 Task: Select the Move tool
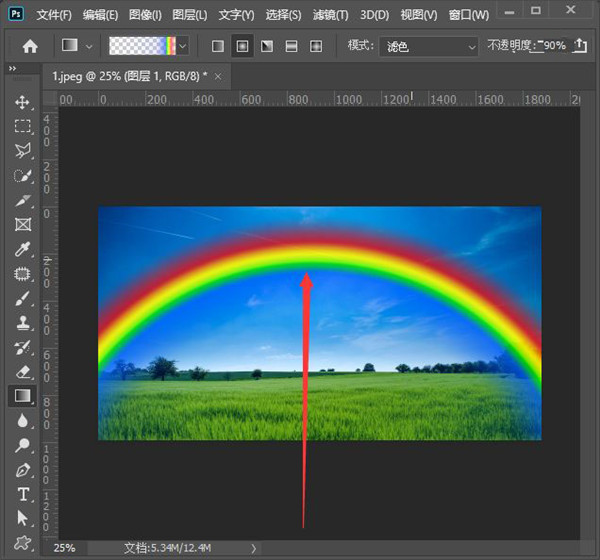tap(22, 102)
